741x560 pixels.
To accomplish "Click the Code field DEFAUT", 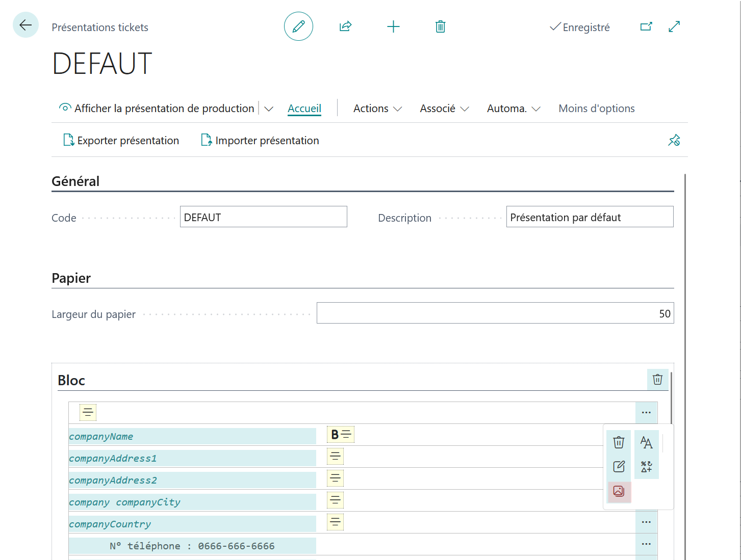I will coord(264,217).
